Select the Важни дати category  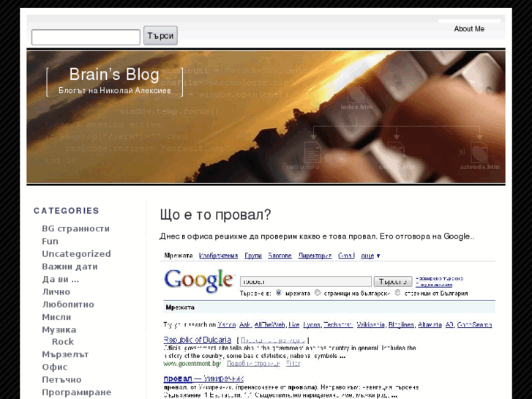click(70, 266)
